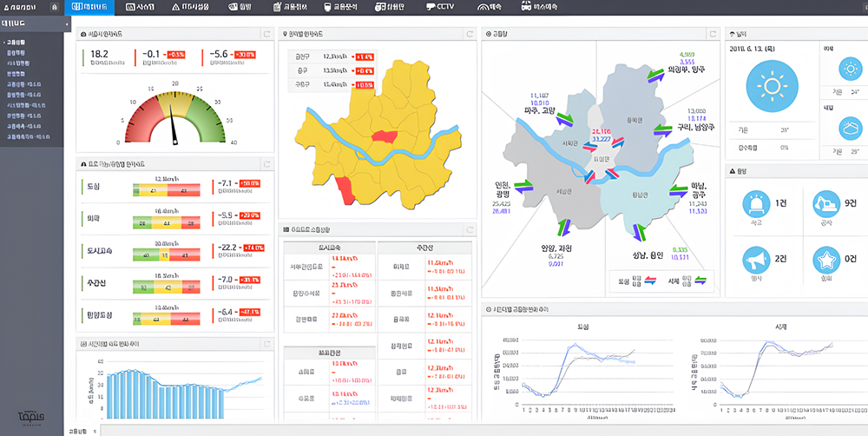Click the cloud forecast icon
Viewport: 868px width, 436px height.
coord(849,129)
